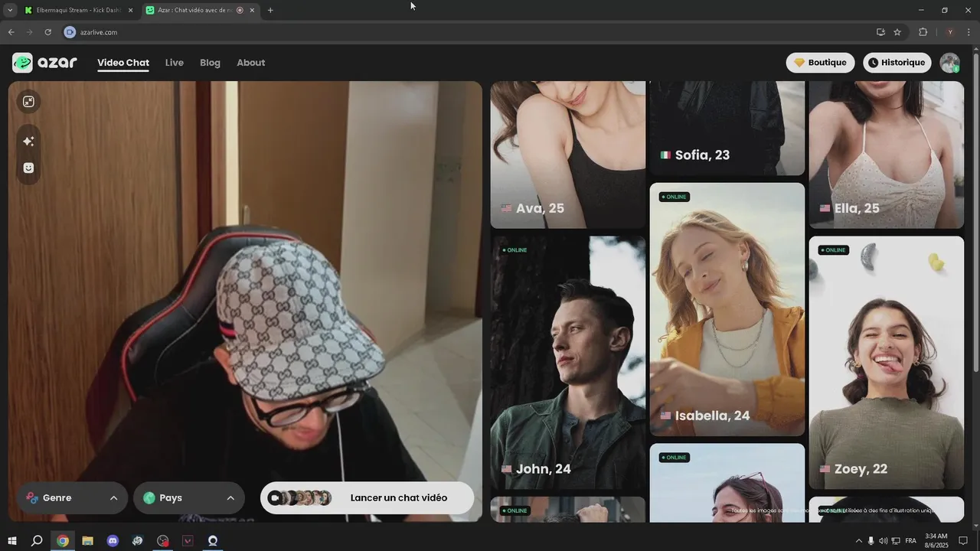This screenshot has height=551, width=980.
Task: Install app icon in address bar
Action: tap(880, 32)
